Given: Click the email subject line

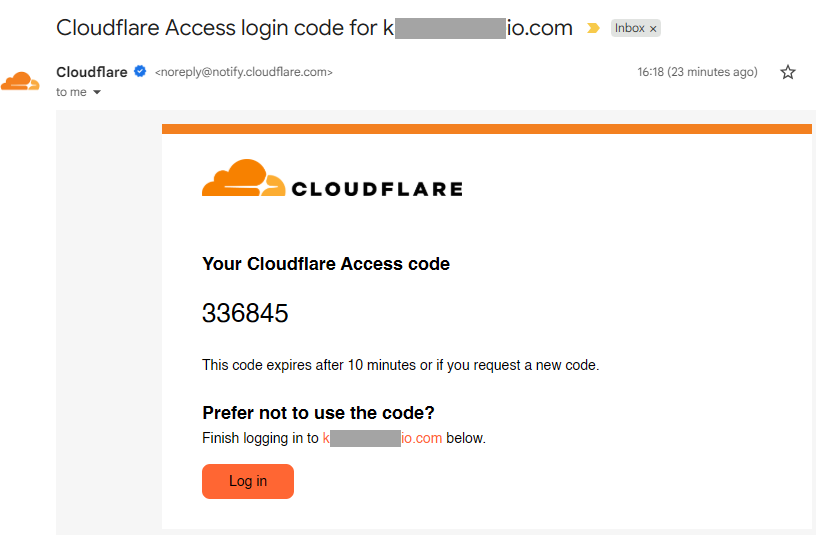Looking at the screenshot, I should [314, 28].
